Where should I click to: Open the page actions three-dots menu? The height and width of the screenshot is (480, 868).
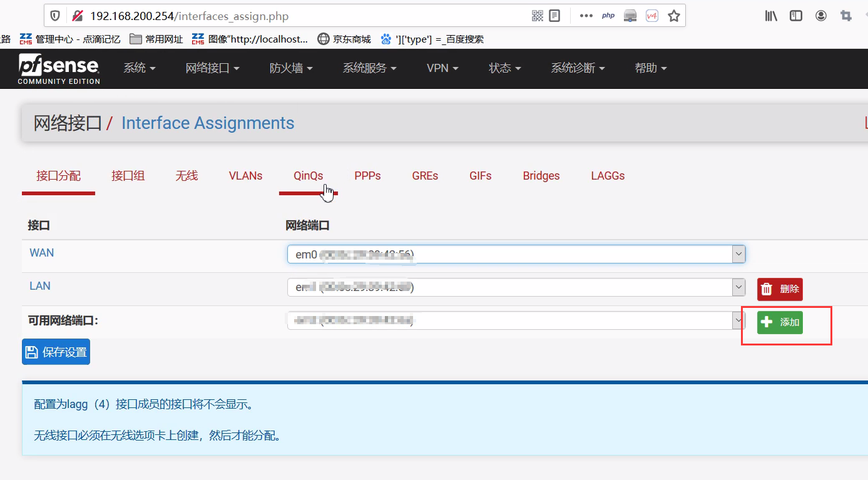pos(586,16)
